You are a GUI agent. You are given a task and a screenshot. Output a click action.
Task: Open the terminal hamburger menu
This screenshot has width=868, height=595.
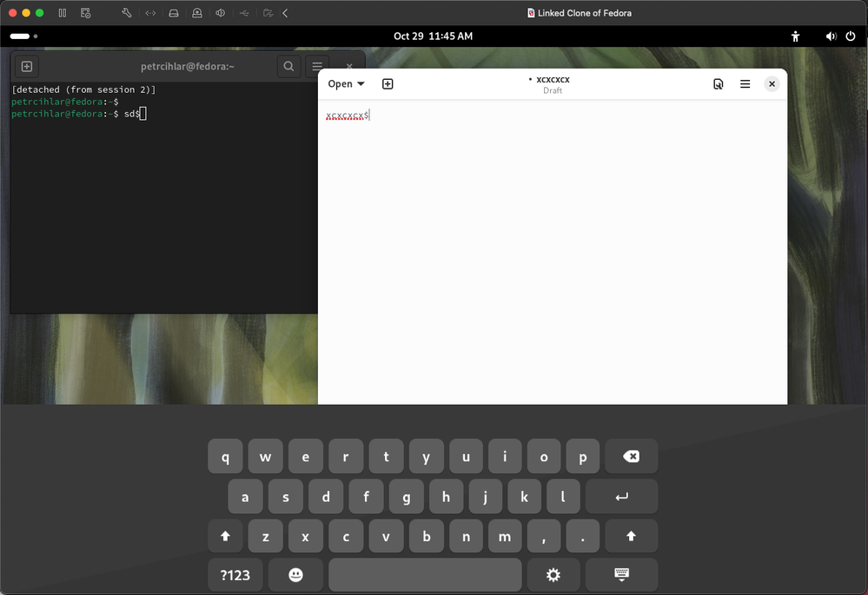point(318,66)
